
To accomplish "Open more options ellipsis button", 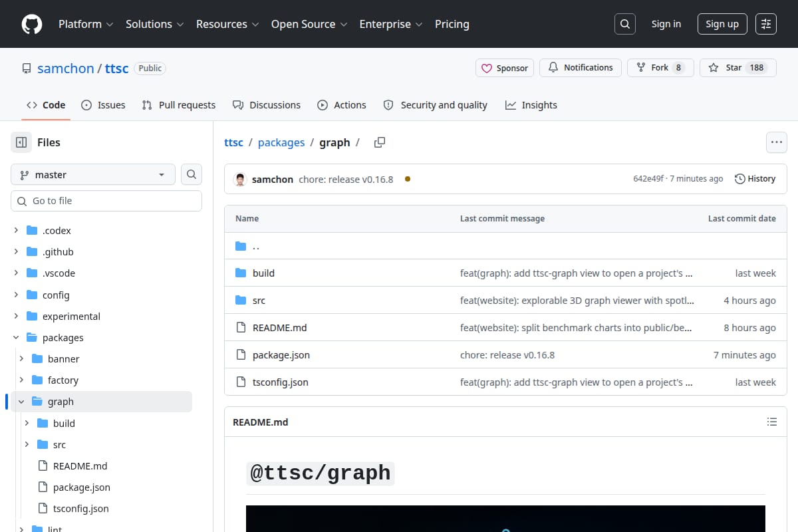I will pyautogui.click(x=777, y=142).
